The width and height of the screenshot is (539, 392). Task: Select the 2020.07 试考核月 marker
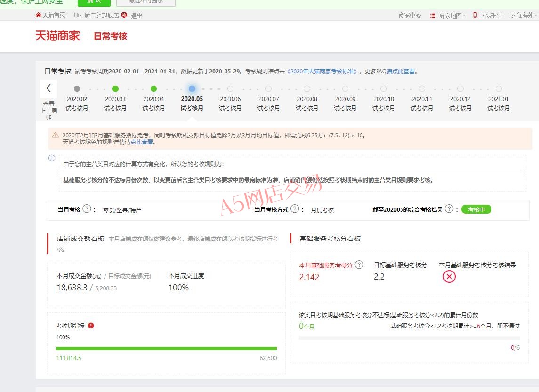(269, 88)
